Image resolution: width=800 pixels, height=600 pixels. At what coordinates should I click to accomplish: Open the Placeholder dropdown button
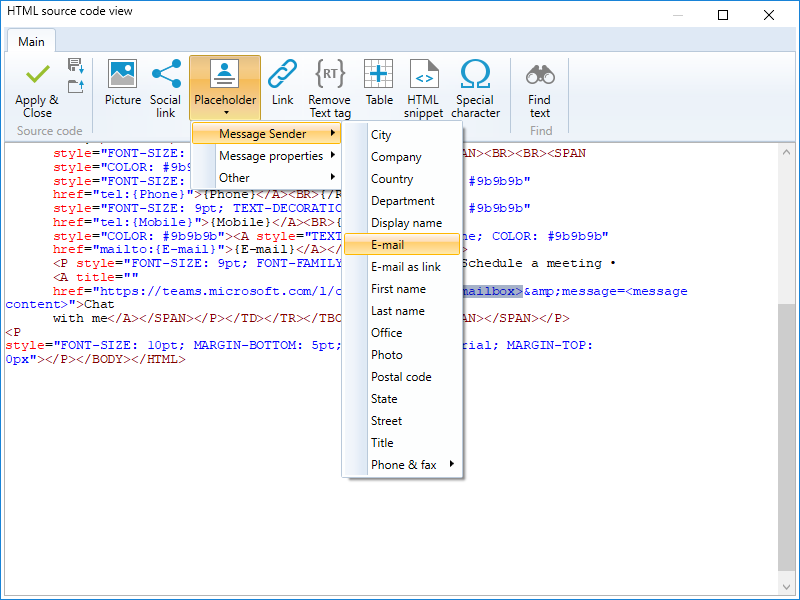pos(225,88)
